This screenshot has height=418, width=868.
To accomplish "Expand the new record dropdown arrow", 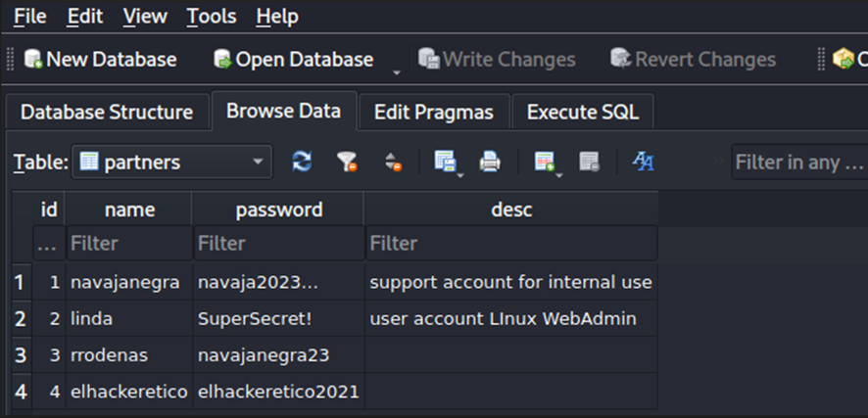I will pos(558,174).
